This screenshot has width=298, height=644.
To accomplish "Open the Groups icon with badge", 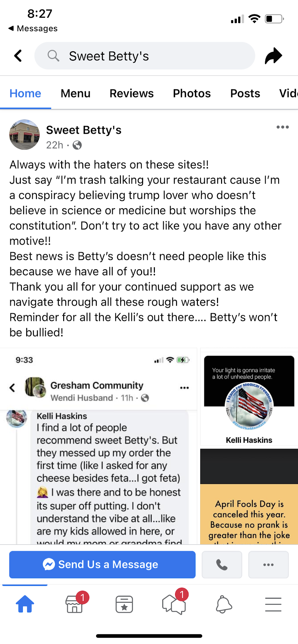I will coord(174,604).
